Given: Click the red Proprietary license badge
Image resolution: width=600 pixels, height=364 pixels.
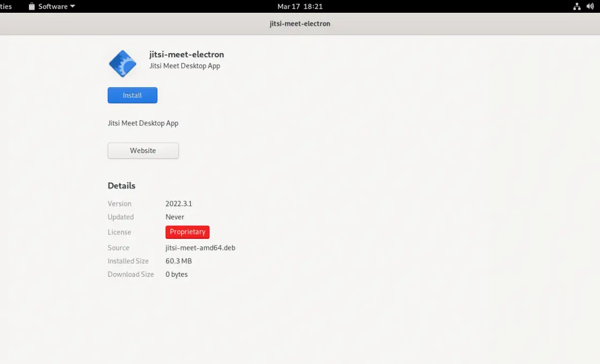Looking at the screenshot, I should click(187, 232).
